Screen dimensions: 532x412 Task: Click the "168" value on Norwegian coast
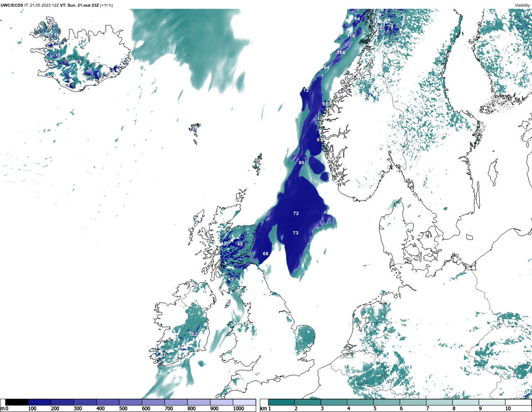(341, 52)
